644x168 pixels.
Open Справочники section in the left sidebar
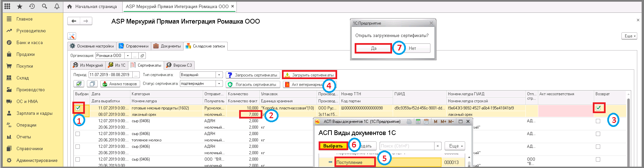point(30,149)
